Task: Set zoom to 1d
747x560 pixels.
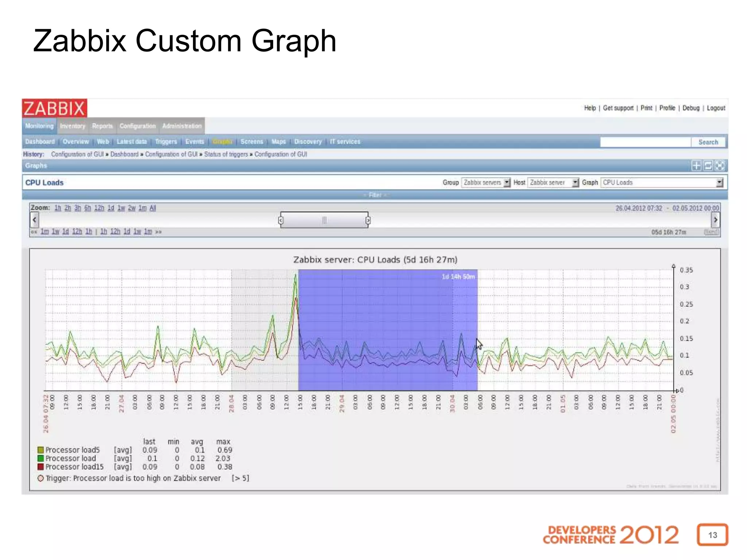Action: (111, 208)
